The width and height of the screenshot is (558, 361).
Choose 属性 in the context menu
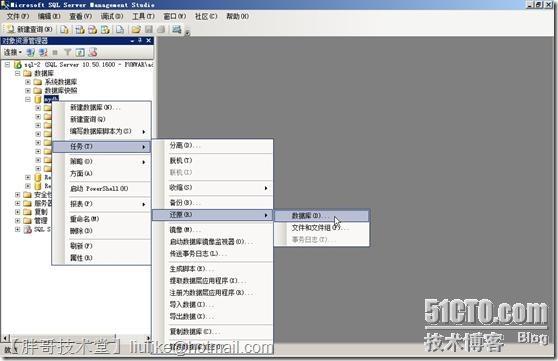tap(102, 258)
